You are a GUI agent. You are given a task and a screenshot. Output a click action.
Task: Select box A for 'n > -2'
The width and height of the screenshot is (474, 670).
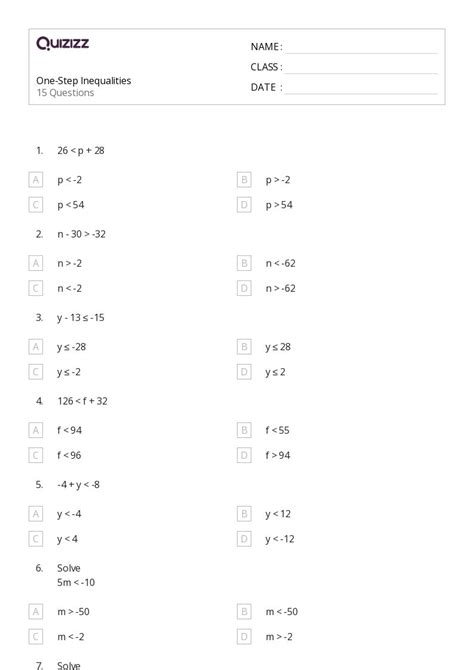(x=35, y=263)
